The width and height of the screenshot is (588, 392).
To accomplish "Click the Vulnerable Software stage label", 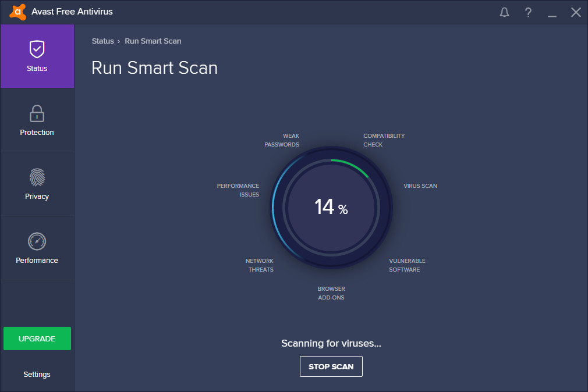I will [x=407, y=265].
